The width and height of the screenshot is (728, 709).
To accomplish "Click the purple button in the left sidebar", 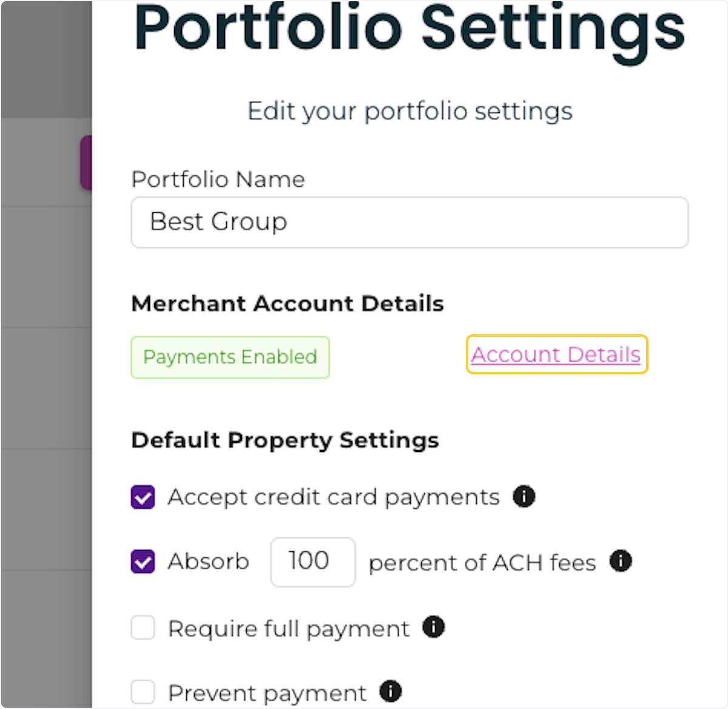I will [x=87, y=164].
